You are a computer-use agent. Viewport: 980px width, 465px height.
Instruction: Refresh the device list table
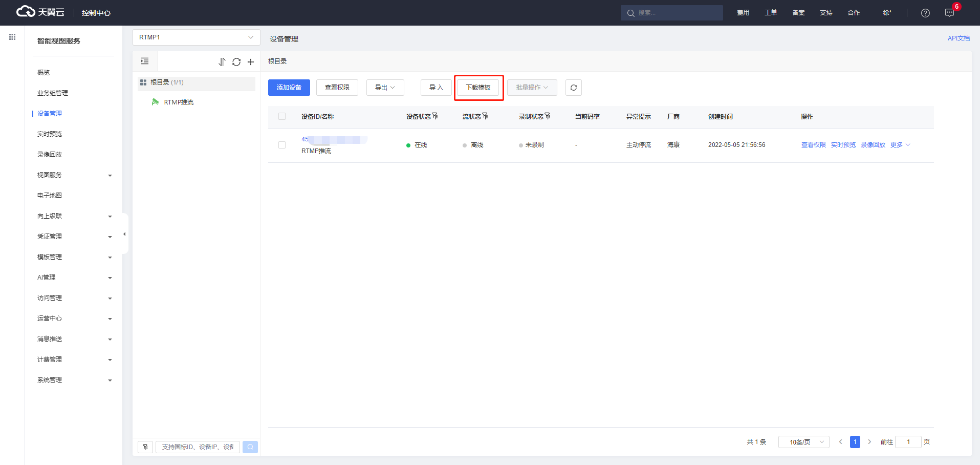(573, 88)
